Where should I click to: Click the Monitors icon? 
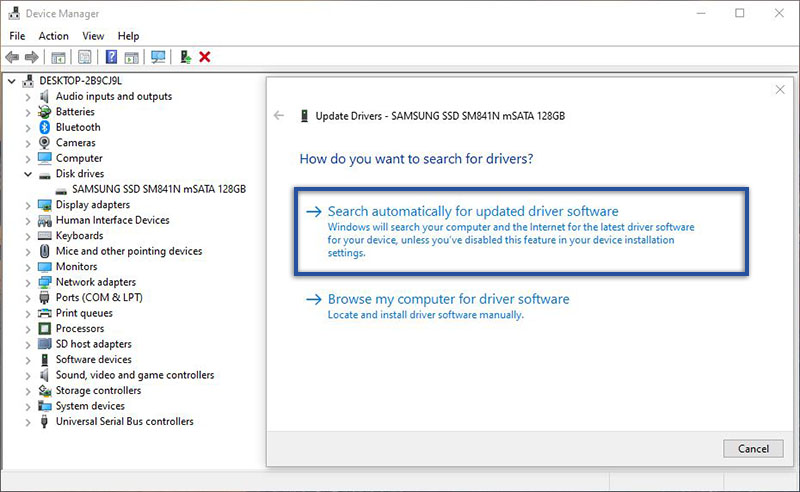45,267
